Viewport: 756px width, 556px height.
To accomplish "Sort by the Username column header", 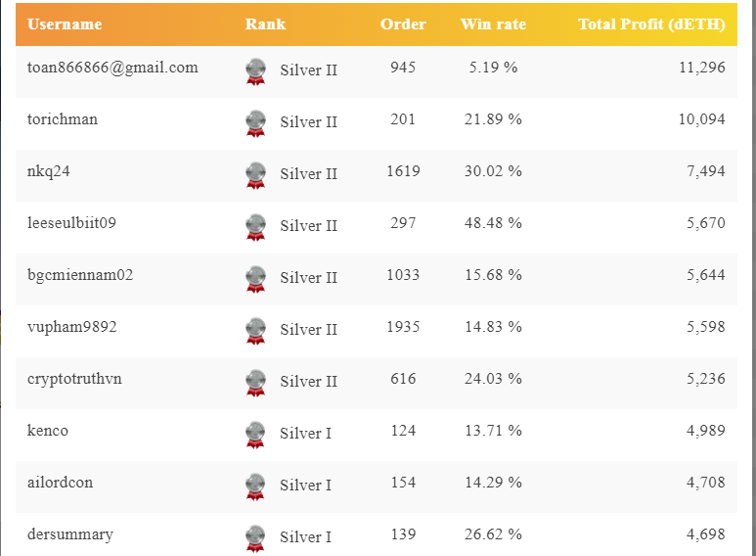I will [65, 24].
